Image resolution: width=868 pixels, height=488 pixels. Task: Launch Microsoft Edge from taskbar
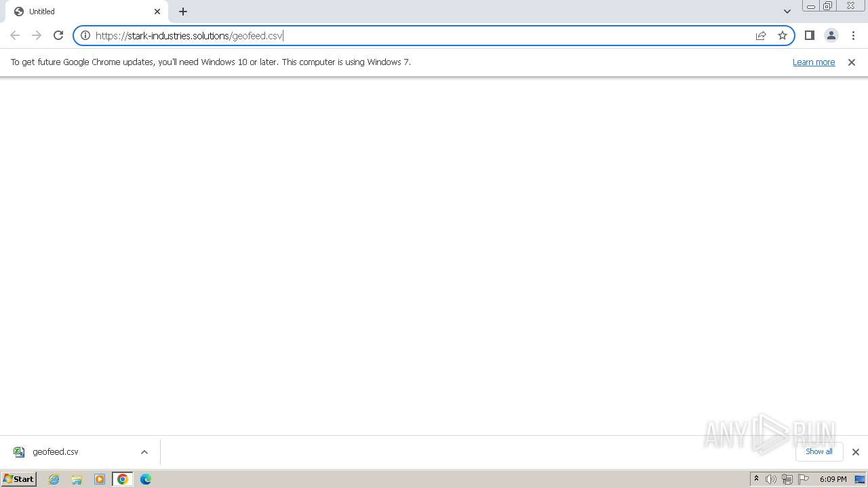[146, 479]
